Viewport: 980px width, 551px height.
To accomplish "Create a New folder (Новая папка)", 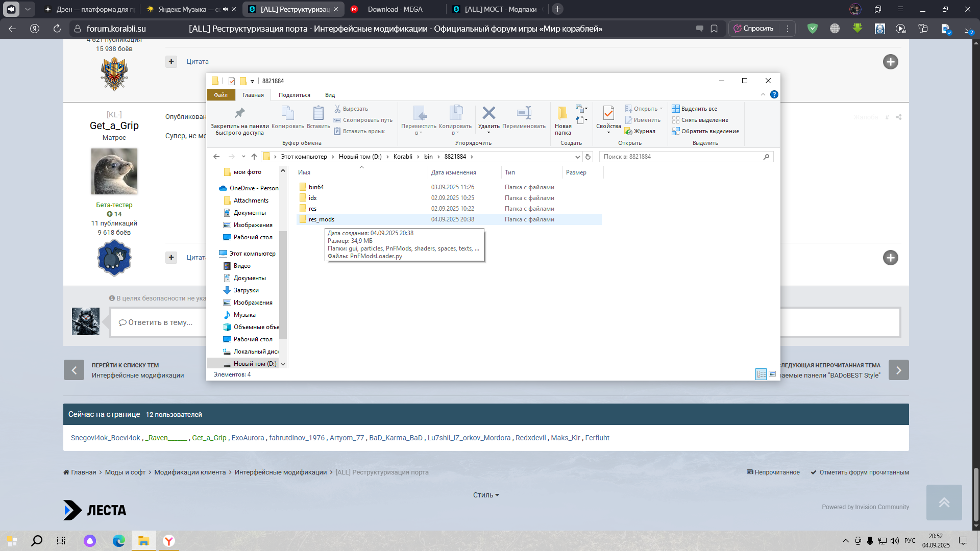I will (x=562, y=120).
